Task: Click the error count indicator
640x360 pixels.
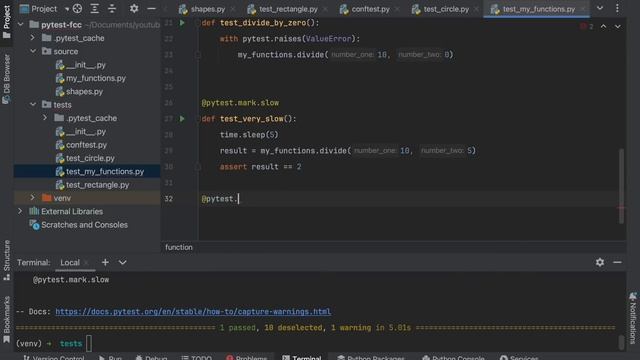Action: pyautogui.click(x=587, y=27)
